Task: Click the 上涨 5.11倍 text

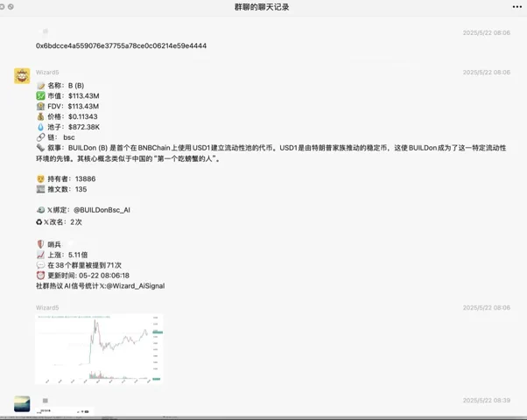Action: [67, 255]
